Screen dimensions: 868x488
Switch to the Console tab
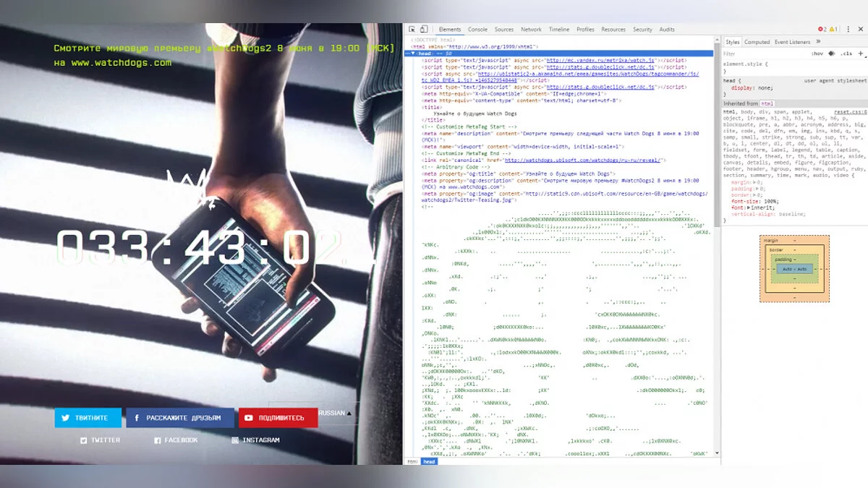[x=477, y=30]
